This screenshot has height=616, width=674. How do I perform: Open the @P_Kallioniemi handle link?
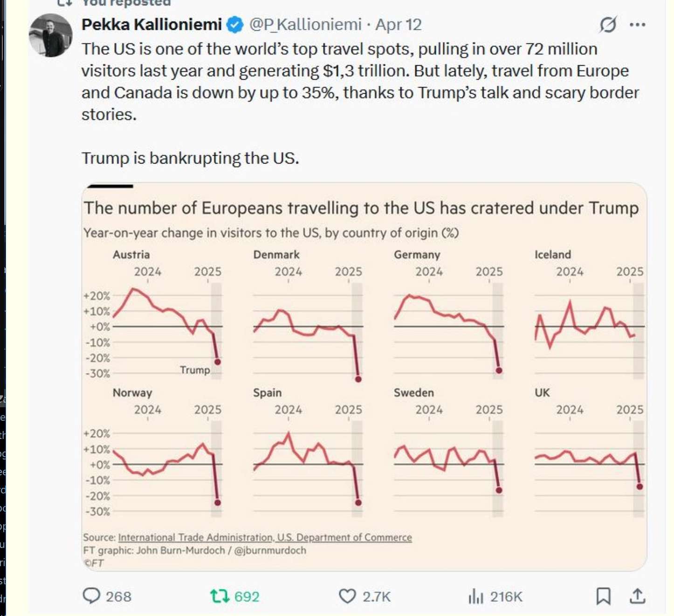click(x=305, y=25)
